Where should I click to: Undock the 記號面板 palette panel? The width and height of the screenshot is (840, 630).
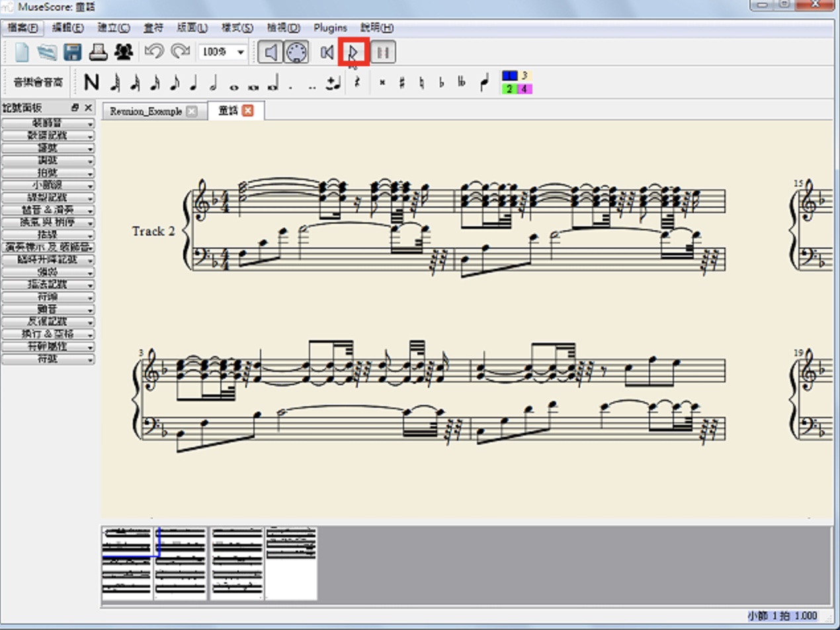click(75, 107)
